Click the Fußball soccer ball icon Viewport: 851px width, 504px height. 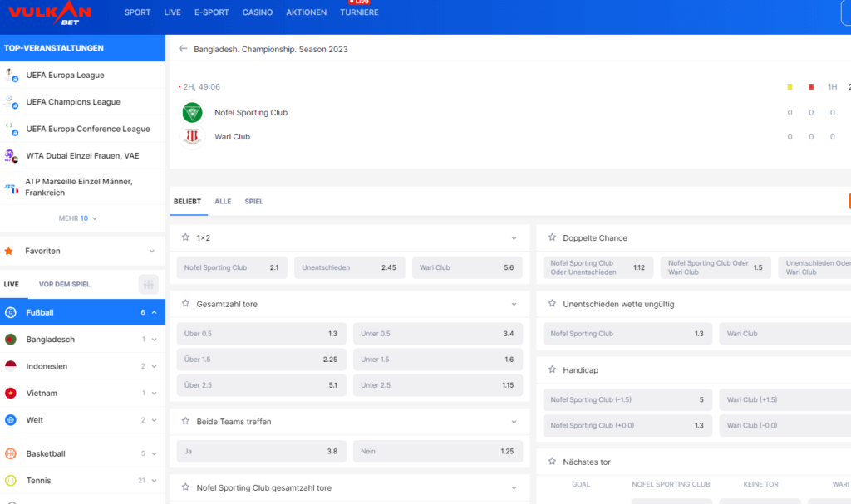tap(11, 312)
